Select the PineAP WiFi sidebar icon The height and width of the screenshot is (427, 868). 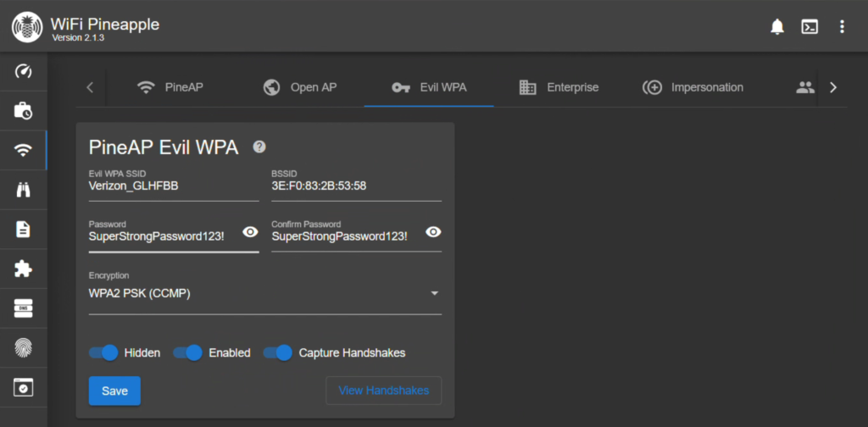click(x=23, y=150)
